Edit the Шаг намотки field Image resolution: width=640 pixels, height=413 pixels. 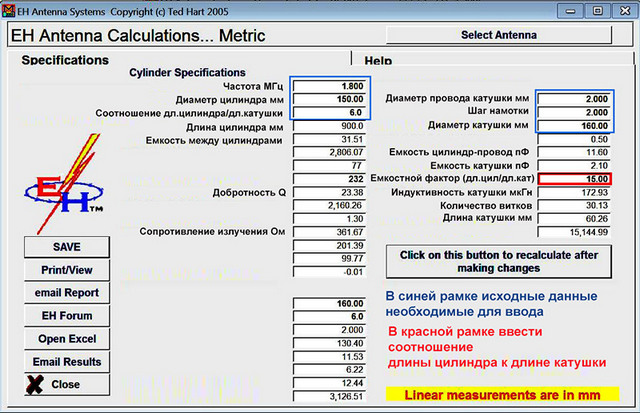tap(574, 112)
